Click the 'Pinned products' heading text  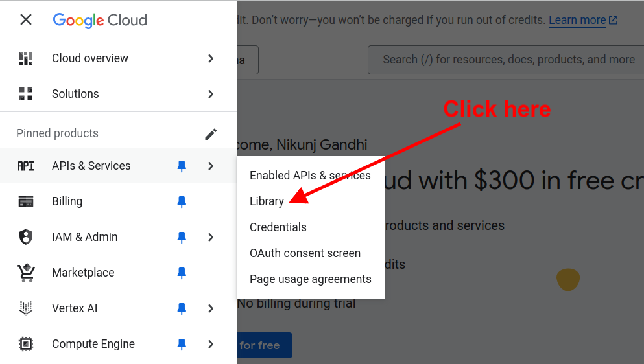tap(58, 133)
